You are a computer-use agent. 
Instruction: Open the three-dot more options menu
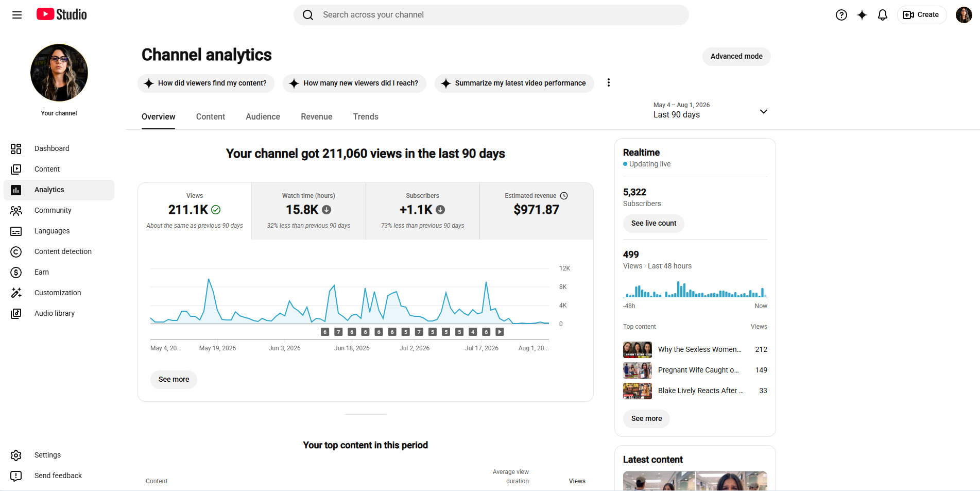click(x=609, y=83)
